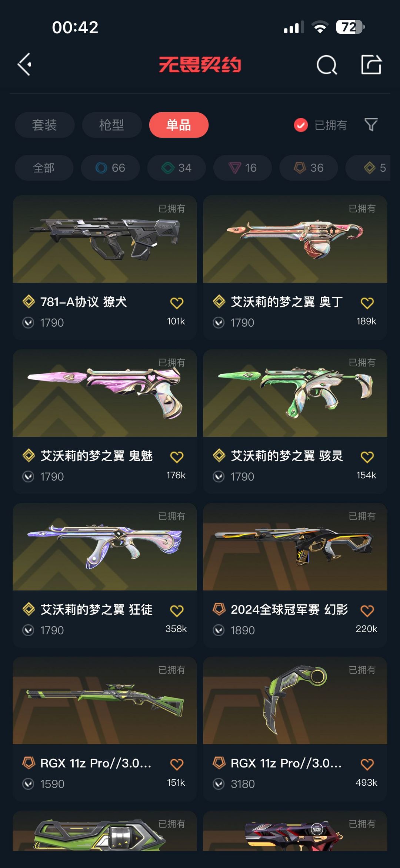Viewport: 400px width, 868px height.
Task: Open the 艾沃莉的梦之翼 鬼魅 skin thumbnail
Action: coord(105,393)
